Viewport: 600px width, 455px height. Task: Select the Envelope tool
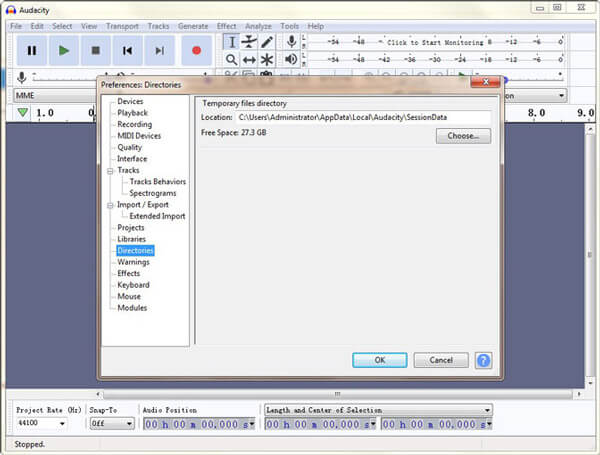click(x=249, y=42)
